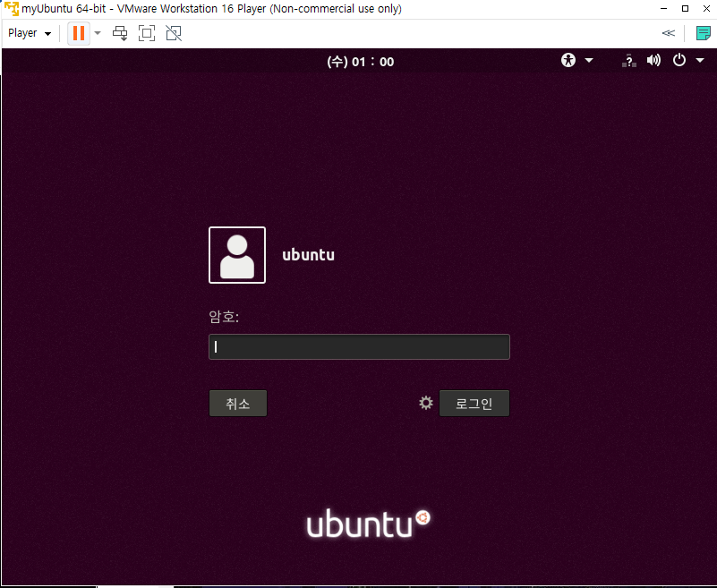Open VMware notes/messages icon
This screenshot has height=588, width=717.
point(703,33)
